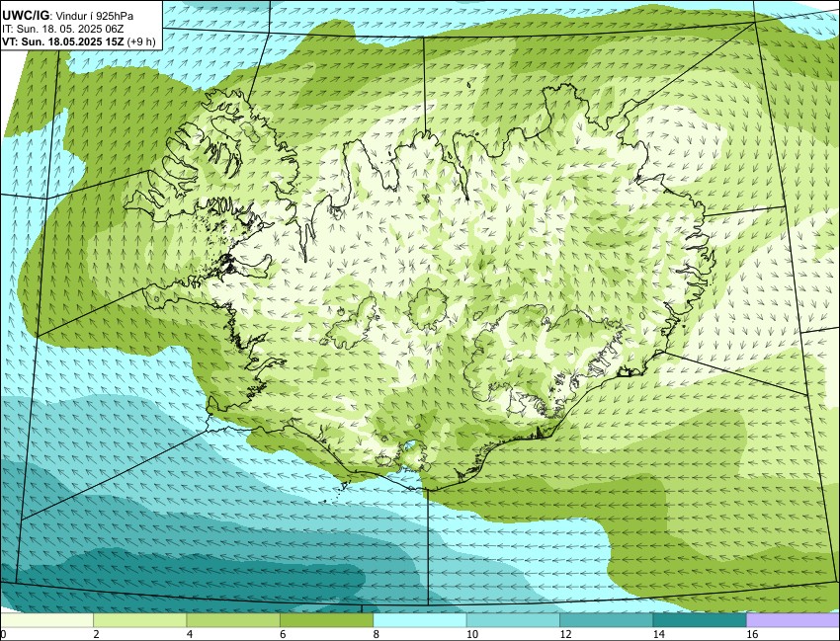Click the 2–4 wind speed legend swatch
Viewport: 840px width, 641px height.
[139, 620]
